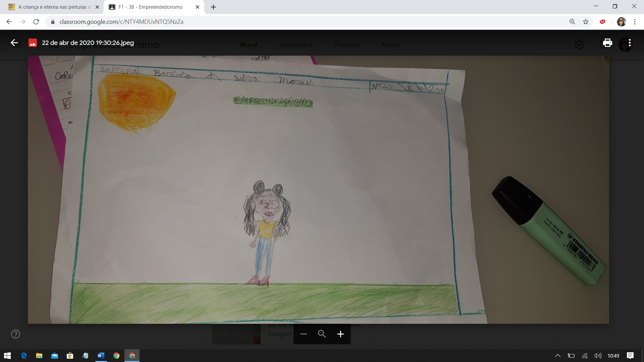Open Chrome zoom indicator in address bar
The image size is (644, 362).
click(572, 22)
